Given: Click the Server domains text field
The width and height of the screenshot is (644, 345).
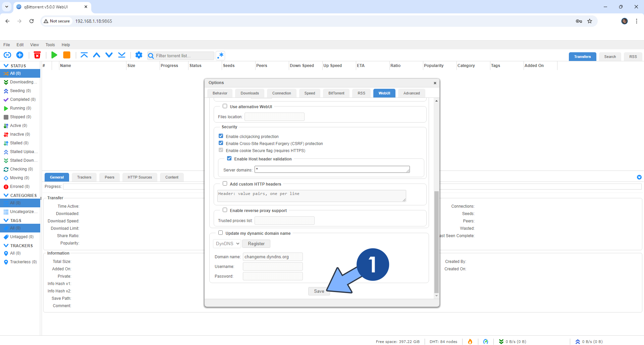Looking at the screenshot, I should [x=332, y=169].
